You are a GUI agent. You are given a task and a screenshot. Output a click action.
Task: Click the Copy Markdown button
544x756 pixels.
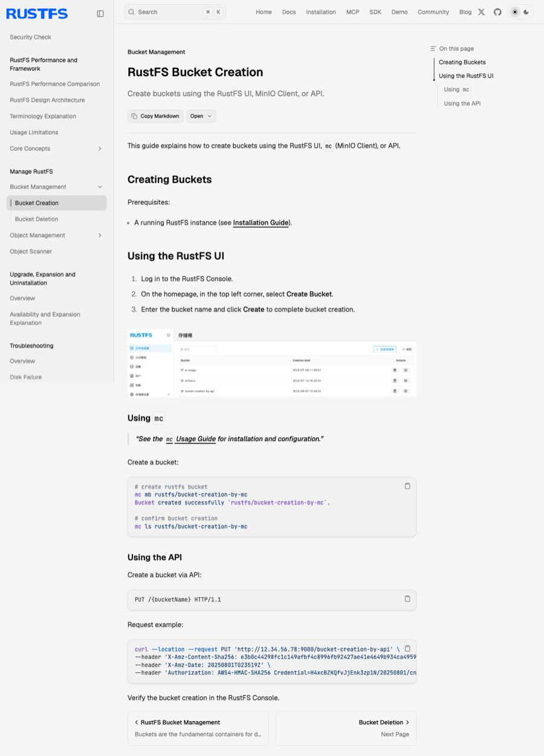[155, 116]
